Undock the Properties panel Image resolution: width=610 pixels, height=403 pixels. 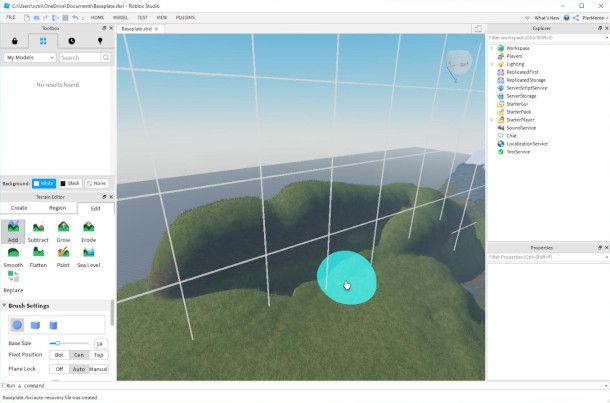[x=600, y=248]
